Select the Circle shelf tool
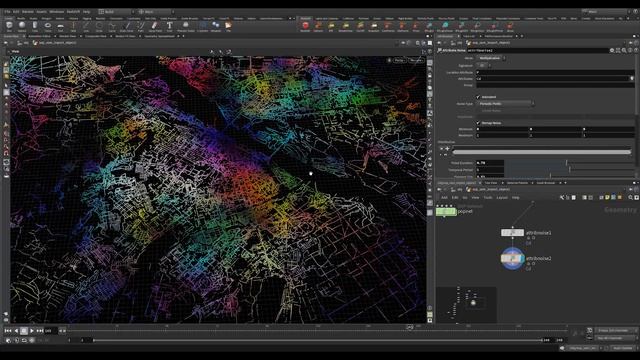Screen dimensions: 640x360 pyautogui.click(x=99, y=27)
